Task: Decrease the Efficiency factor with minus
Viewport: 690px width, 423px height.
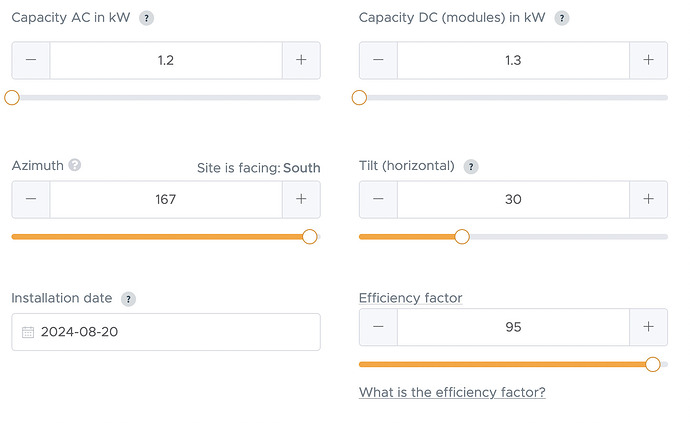Action: [378, 327]
